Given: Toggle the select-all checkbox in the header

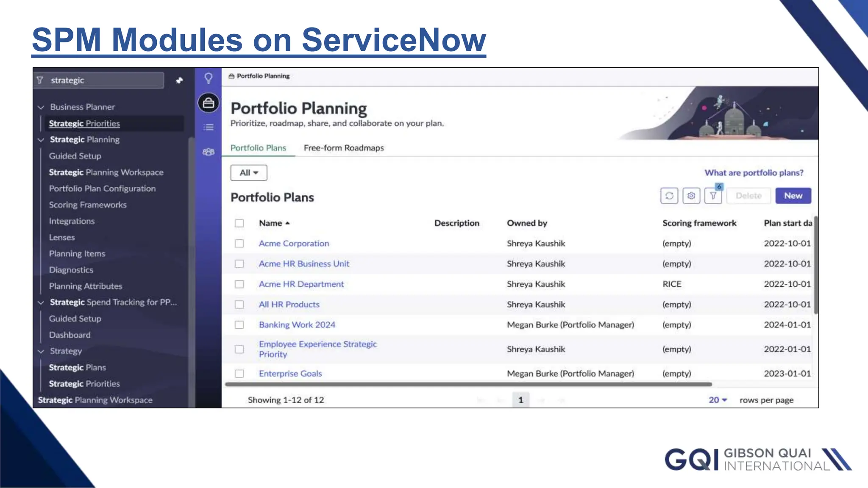Looking at the screenshot, I should 239,223.
